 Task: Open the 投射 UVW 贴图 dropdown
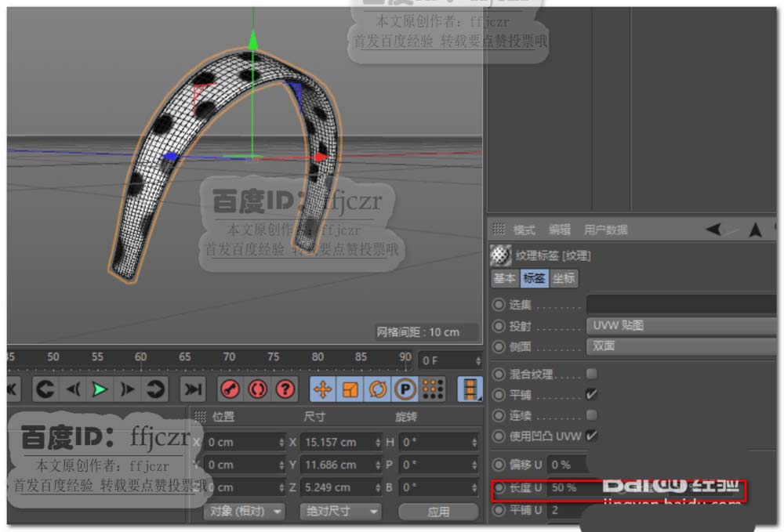coord(681,326)
